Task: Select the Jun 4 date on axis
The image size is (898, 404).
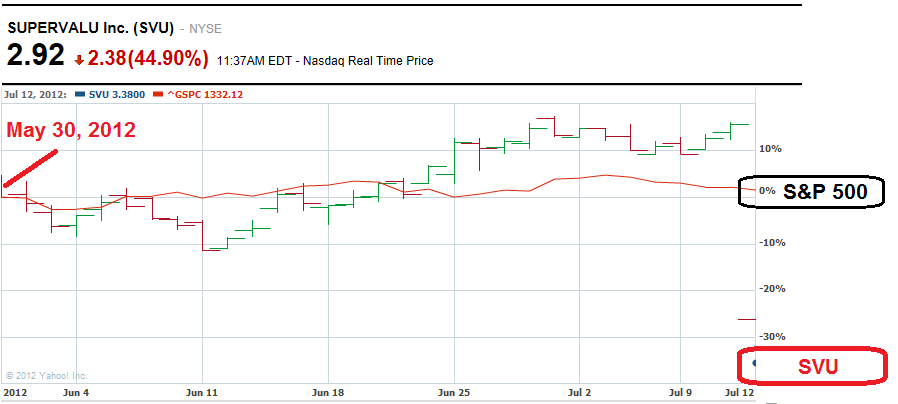Action: click(x=75, y=394)
